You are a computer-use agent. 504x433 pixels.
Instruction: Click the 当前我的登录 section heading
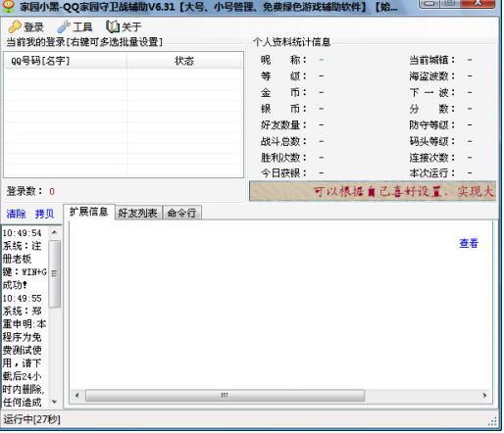(84, 42)
